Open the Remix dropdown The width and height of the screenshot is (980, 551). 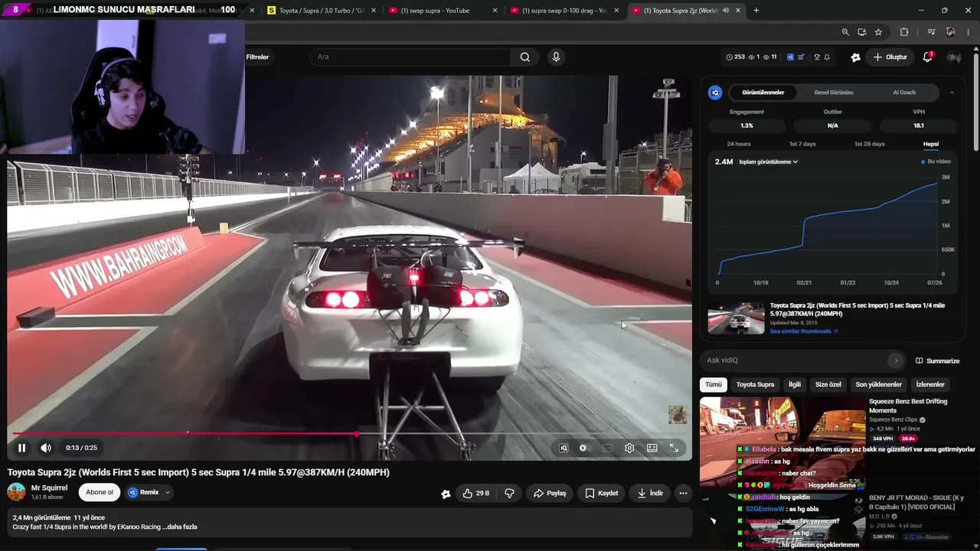coord(149,492)
